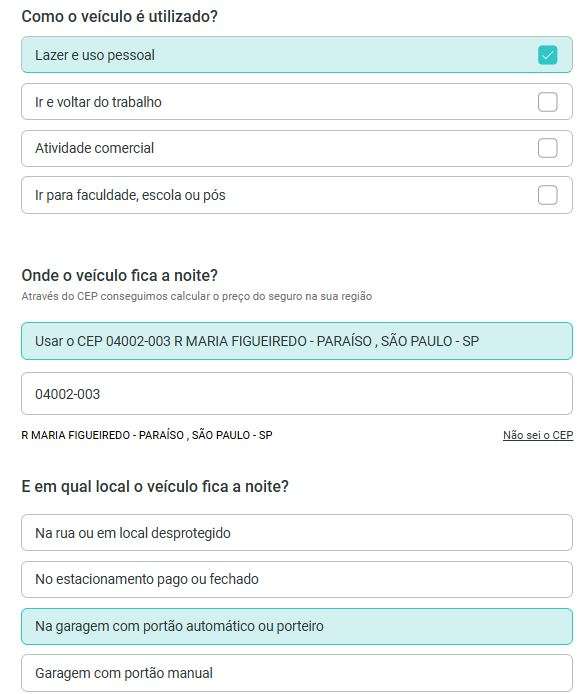Select Na garagem com portão automático ou porteiro
The image size is (583, 694).
(x=297, y=626)
